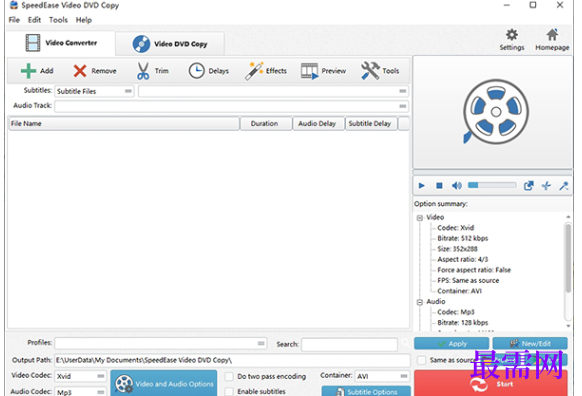The width and height of the screenshot is (582, 396).
Task: Open Video and Audio Options
Action: click(164, 383)
